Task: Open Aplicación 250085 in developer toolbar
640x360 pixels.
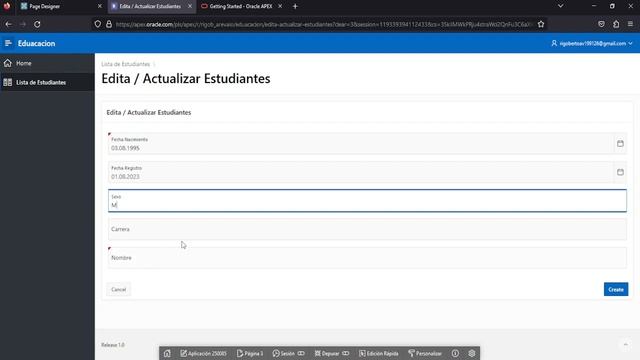Action: point(203,353)
